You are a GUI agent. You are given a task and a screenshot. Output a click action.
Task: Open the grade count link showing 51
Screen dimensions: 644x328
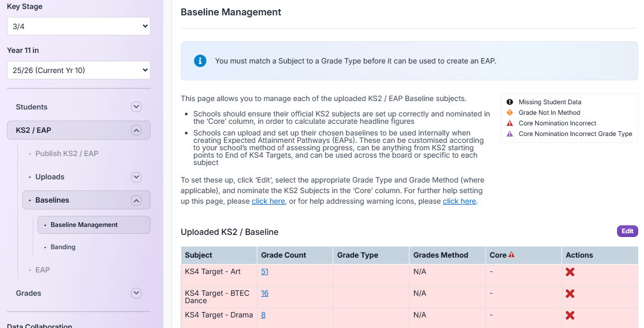pyautogui.click(x=264, y=271)
